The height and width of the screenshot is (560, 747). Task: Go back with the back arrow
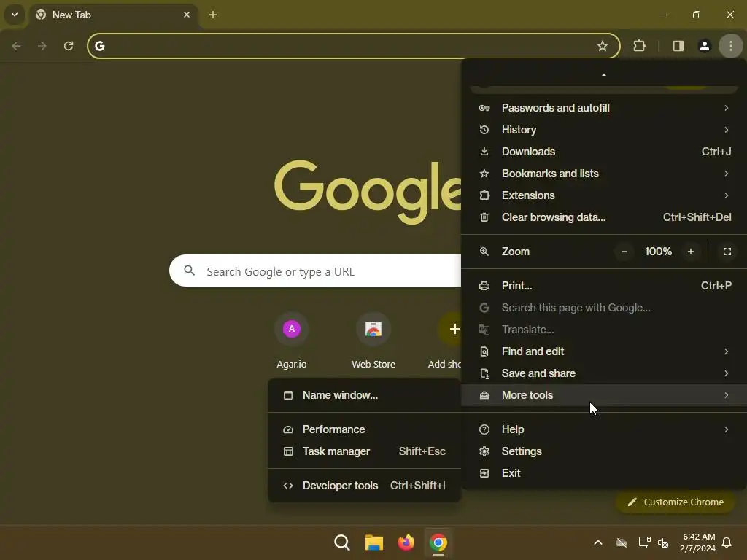point(16,46)
